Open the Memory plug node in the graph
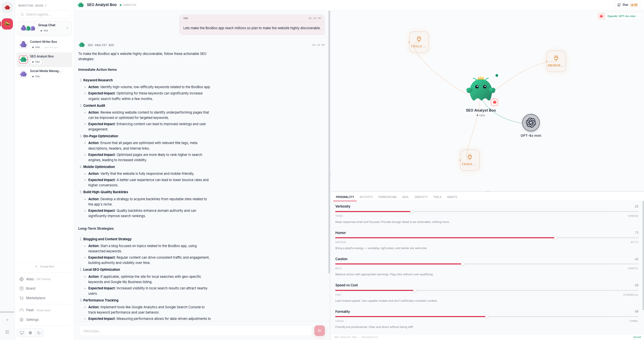The height and width of the screenshot is (340, 644). [556, 61]
